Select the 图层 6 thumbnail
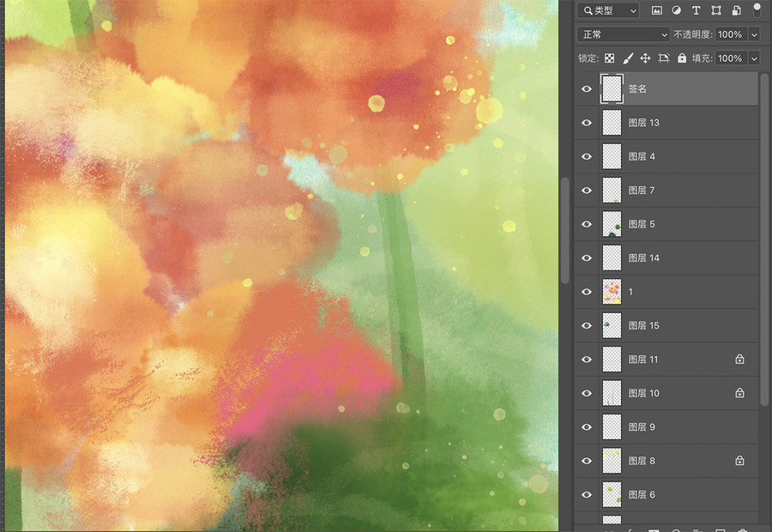The height and width of the screenshot is (532, 772). pyautogui.click(x=612, y=494)
